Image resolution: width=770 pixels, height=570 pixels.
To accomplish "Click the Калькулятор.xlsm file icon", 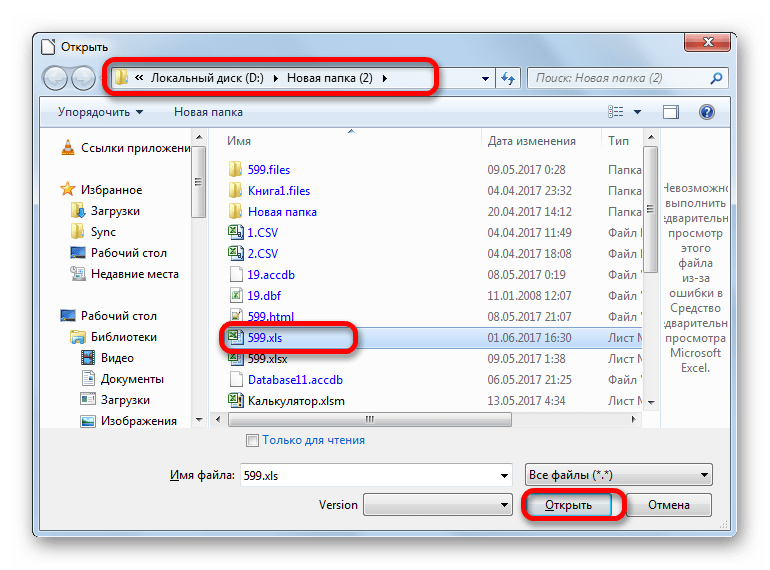I will 236,401.
